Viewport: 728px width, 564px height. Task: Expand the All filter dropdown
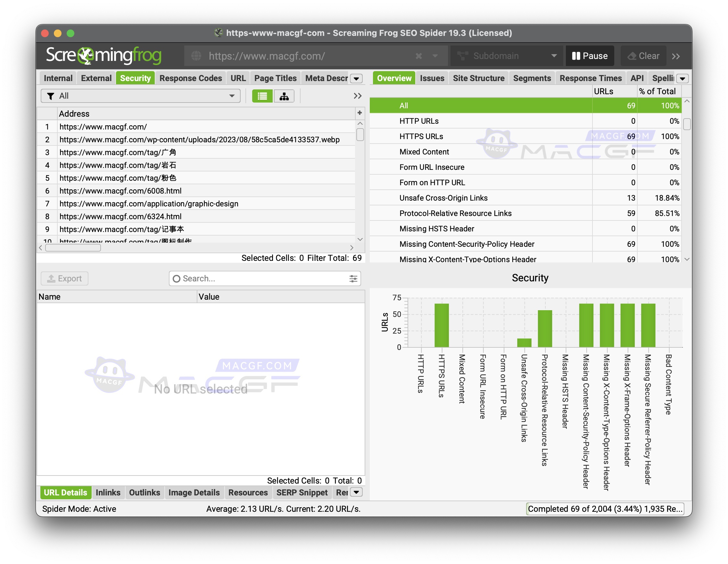tap(140, 96)
